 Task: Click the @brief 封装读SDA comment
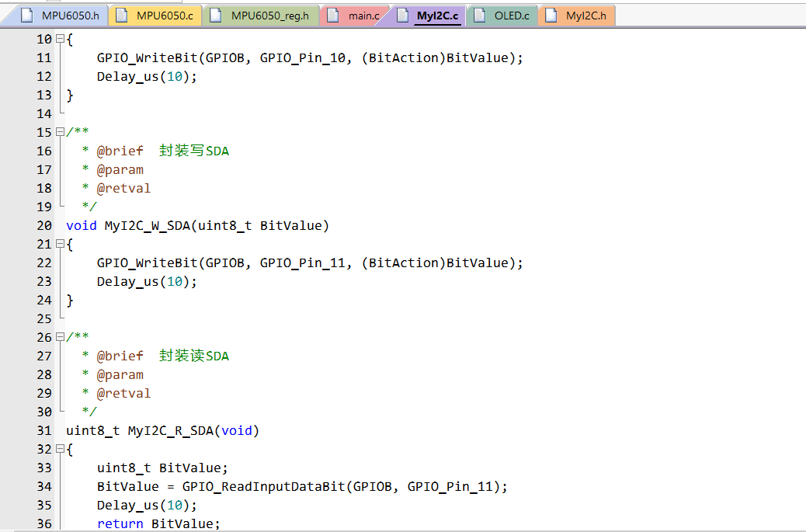click(x=163, y=356)
